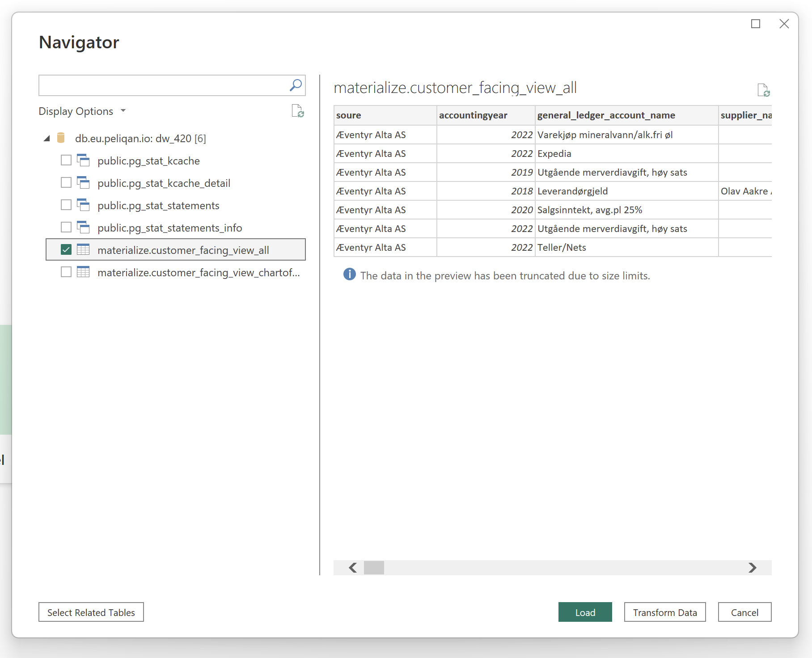This screenshot has width=812, height=658.
Task: Check the public.pg_stat_statements checkbox
Action: [66, 205]
